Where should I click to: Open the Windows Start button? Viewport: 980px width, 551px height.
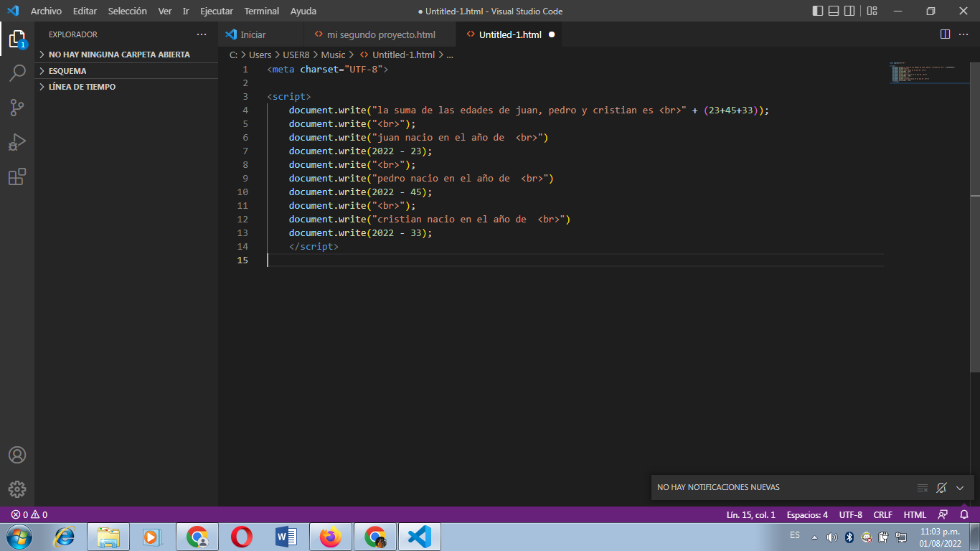coord(18,537)
